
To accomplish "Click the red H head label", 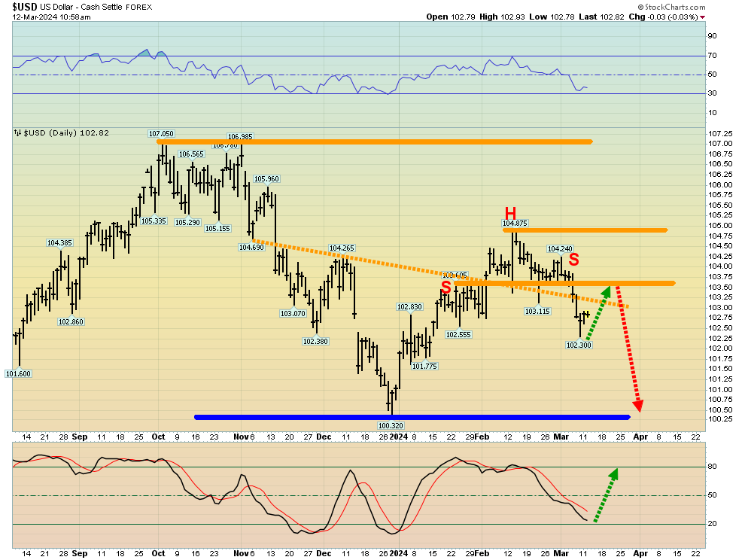I will 510,213.
